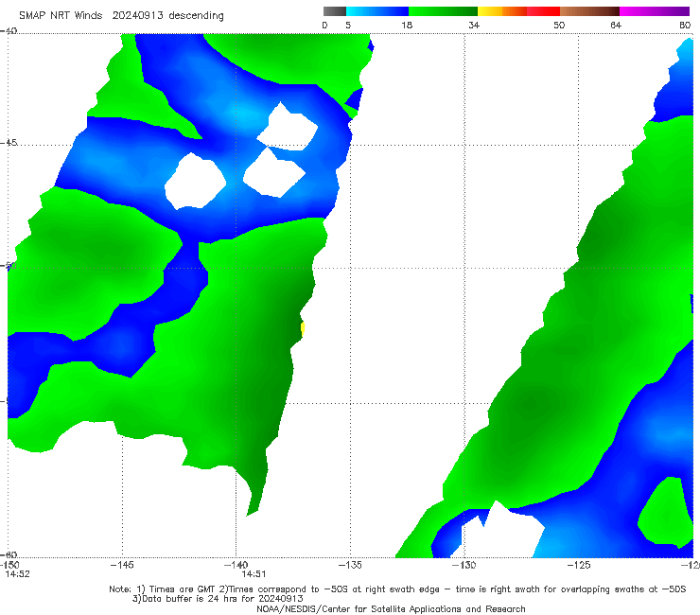Click the gray 0-5 segment of color bar
Screen dimensions: 700x615
point(335,11)
